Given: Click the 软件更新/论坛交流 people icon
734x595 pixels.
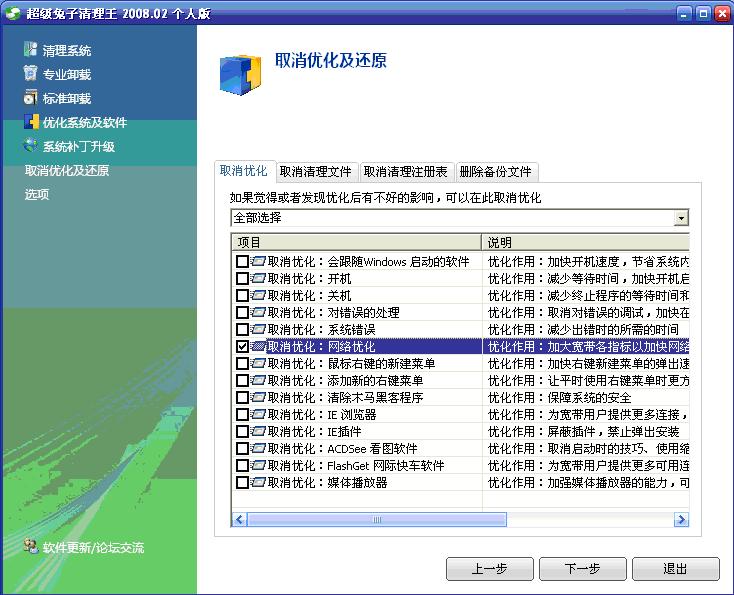Looking at the screenshot, I should [x=31, y=547].
